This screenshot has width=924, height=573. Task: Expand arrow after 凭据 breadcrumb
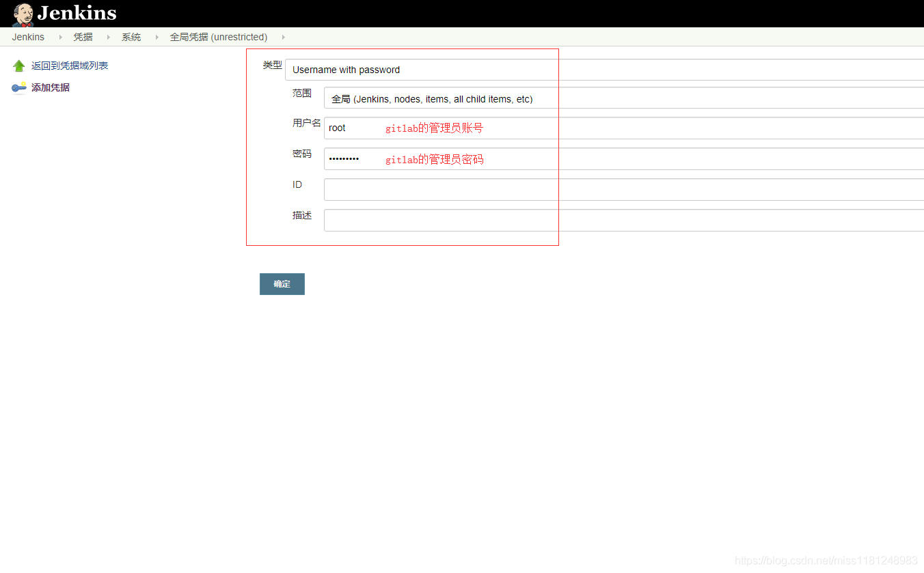click(x=108, y=37)
